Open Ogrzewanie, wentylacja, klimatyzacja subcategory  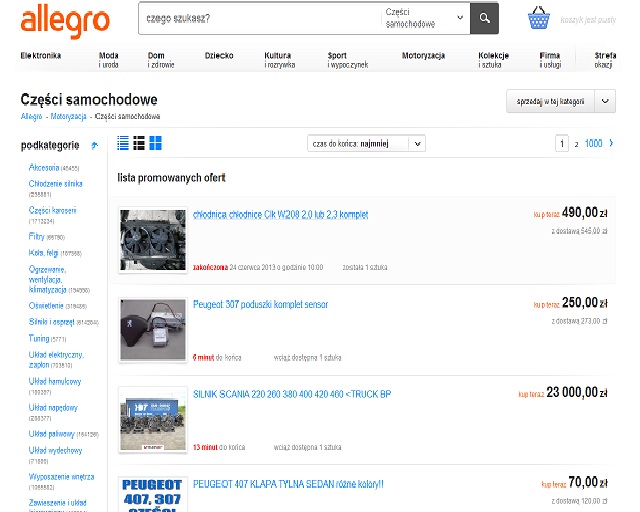point(47,280)
